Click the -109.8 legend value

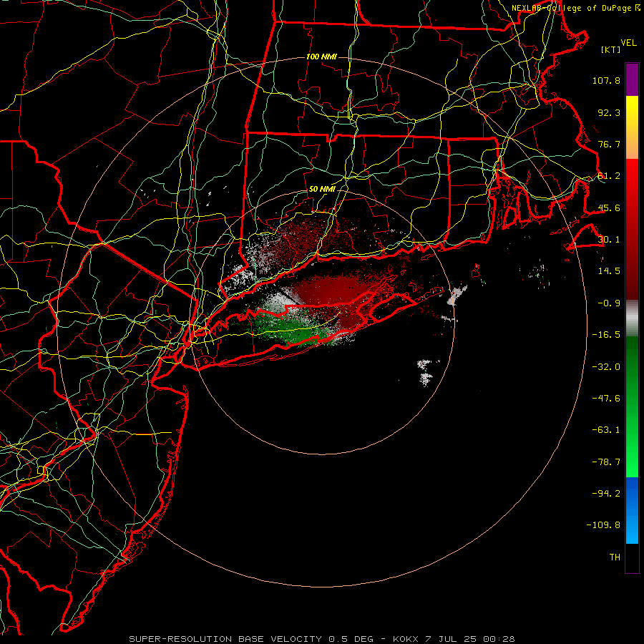[603, 525]
